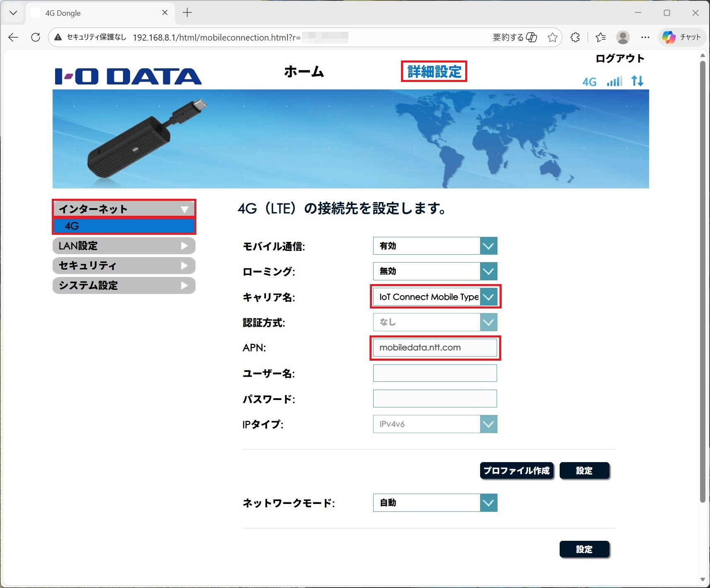Click the scrollbar up arrow
The height and width of the screenshot is (588, 710).
(x=703, y=55)
